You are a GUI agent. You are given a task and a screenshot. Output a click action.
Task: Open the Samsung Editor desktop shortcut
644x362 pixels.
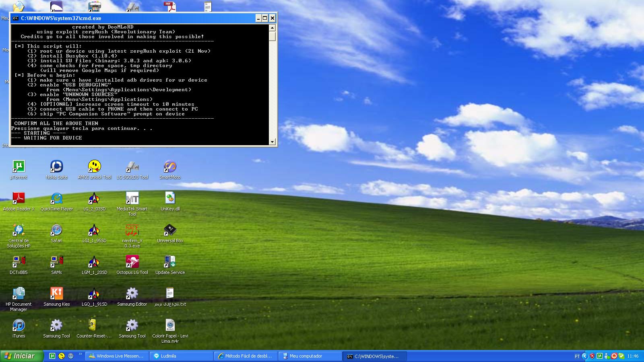click(132, 296)
